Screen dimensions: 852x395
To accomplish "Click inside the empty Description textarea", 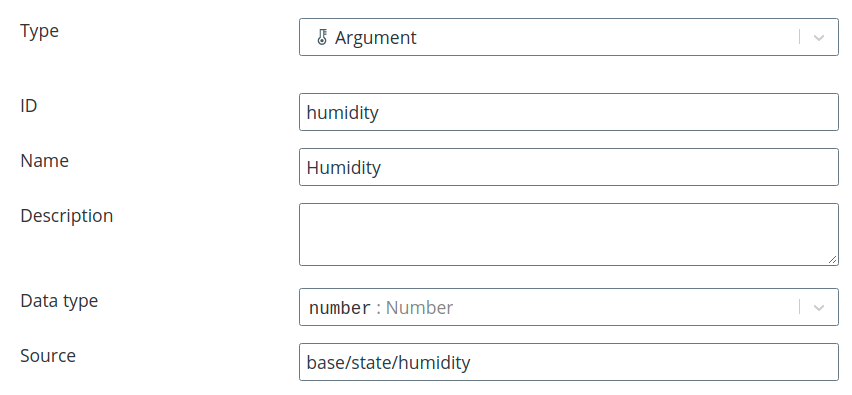I will coord(569,234).
